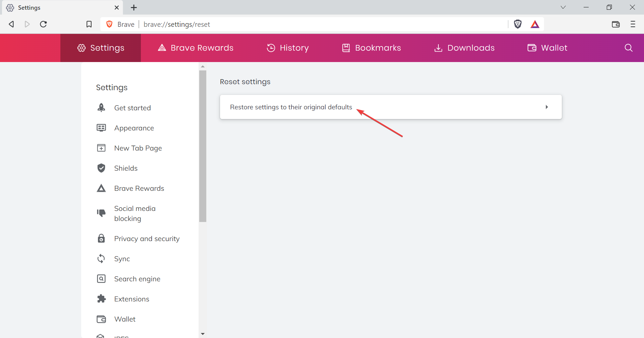
Task: Minimize the browser window
Action: 586,7
